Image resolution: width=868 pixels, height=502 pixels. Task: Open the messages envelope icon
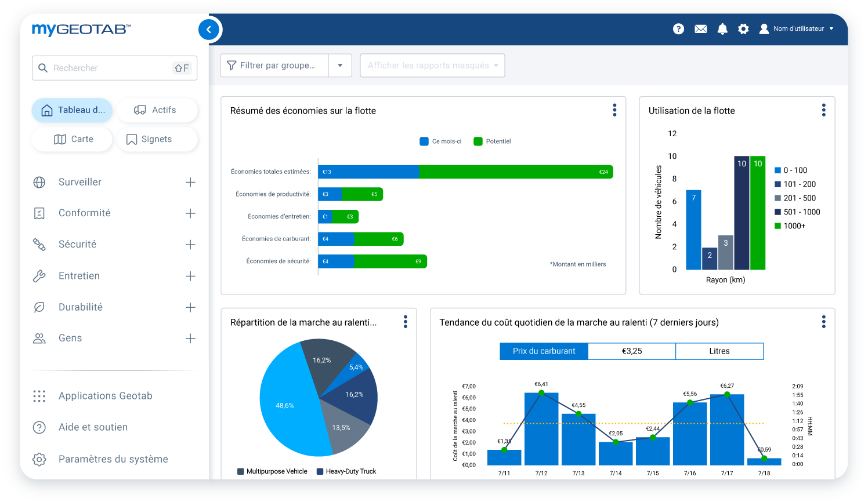[700, 28]
